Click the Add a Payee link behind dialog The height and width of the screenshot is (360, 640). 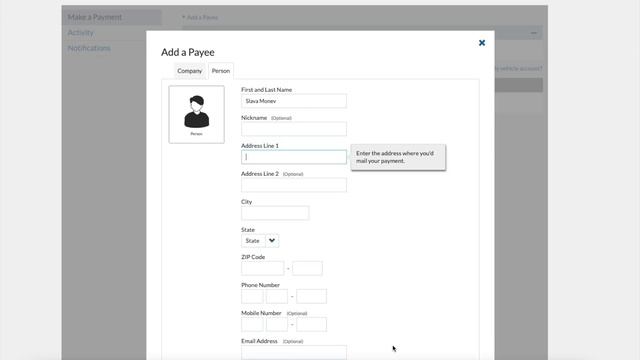click(x=200, y=17)
